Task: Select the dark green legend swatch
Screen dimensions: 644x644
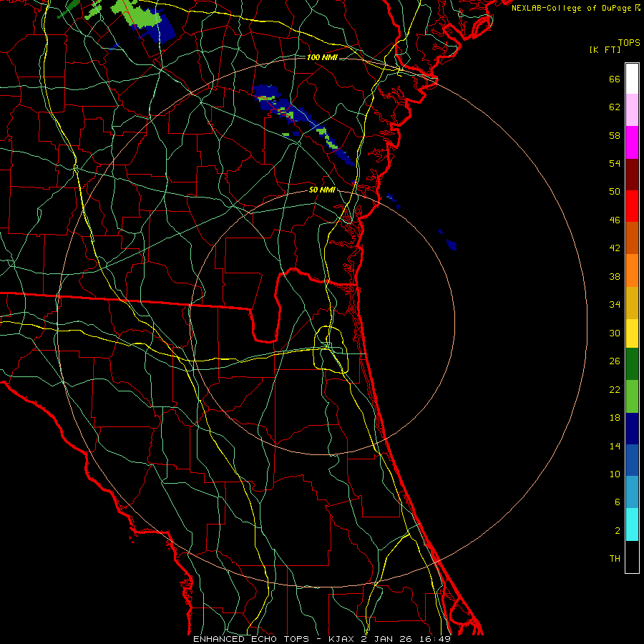Action: point(632,364)
